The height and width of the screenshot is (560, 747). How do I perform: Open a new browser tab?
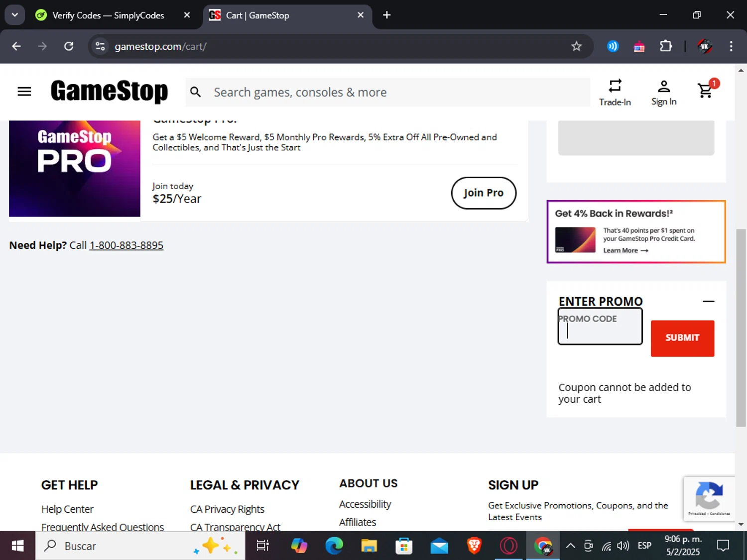pos(386,15)
